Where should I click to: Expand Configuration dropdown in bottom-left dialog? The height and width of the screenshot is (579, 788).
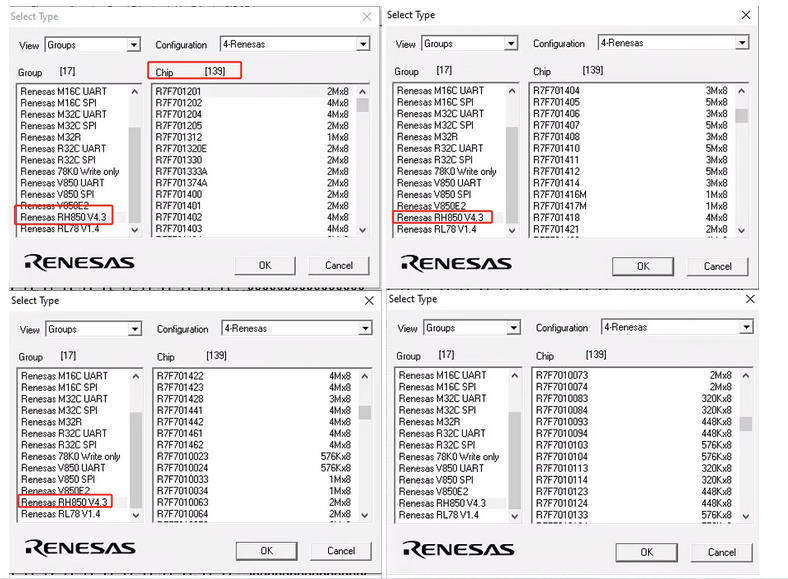pos(364,329)
